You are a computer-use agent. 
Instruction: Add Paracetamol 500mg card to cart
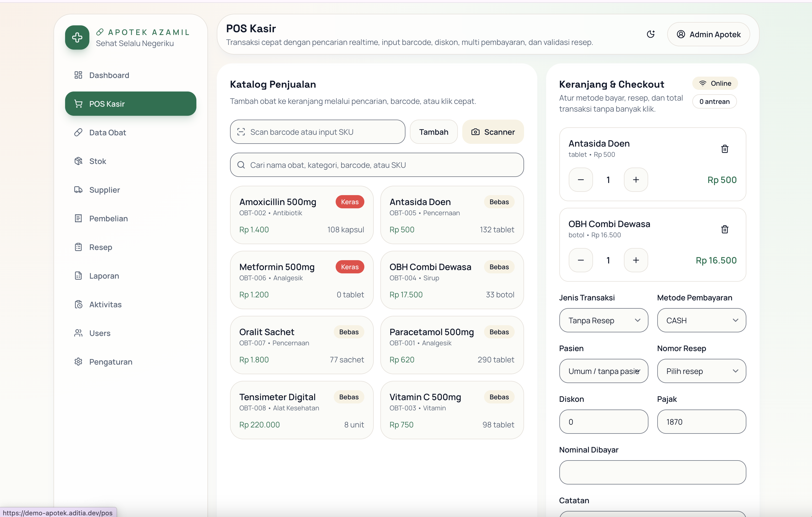coord(452,345)
